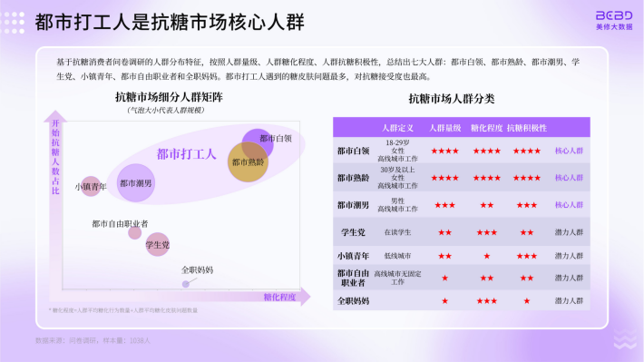Click the 小镇青年 pink bubble
The width and height of the screenshot is (644, 362).
pyautogui.click(x=91, y=187)
